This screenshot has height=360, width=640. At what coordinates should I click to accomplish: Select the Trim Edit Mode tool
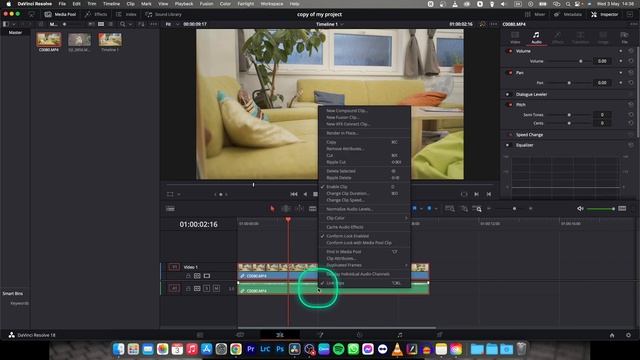286,209
